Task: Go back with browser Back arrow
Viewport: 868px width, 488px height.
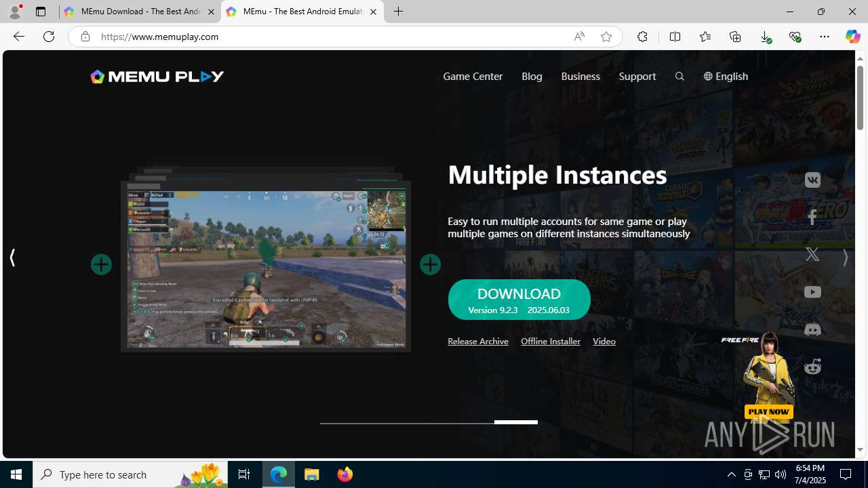Action: point(18,37)
